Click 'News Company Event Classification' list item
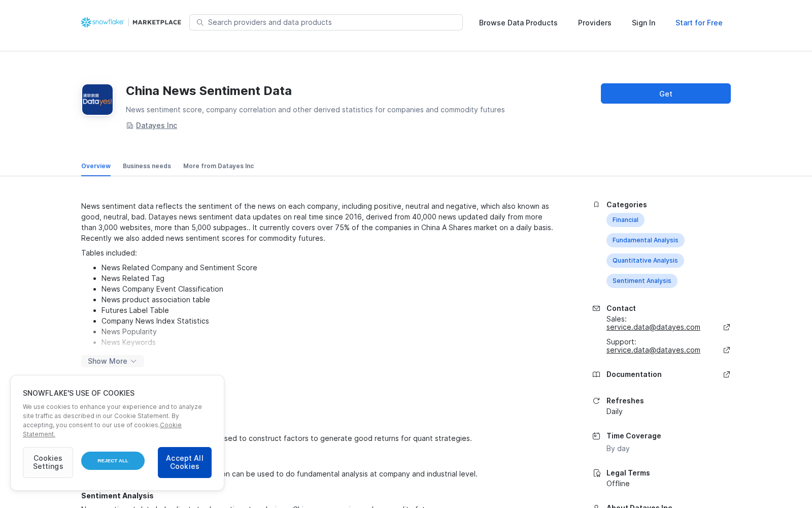This screenshot has width=812, height=508. click(x=162, y=289)
